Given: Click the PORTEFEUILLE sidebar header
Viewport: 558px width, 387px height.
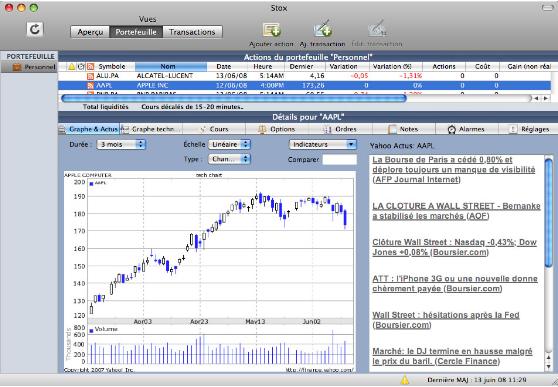Looking at the screenshot, I should click(x=31, y=57).
